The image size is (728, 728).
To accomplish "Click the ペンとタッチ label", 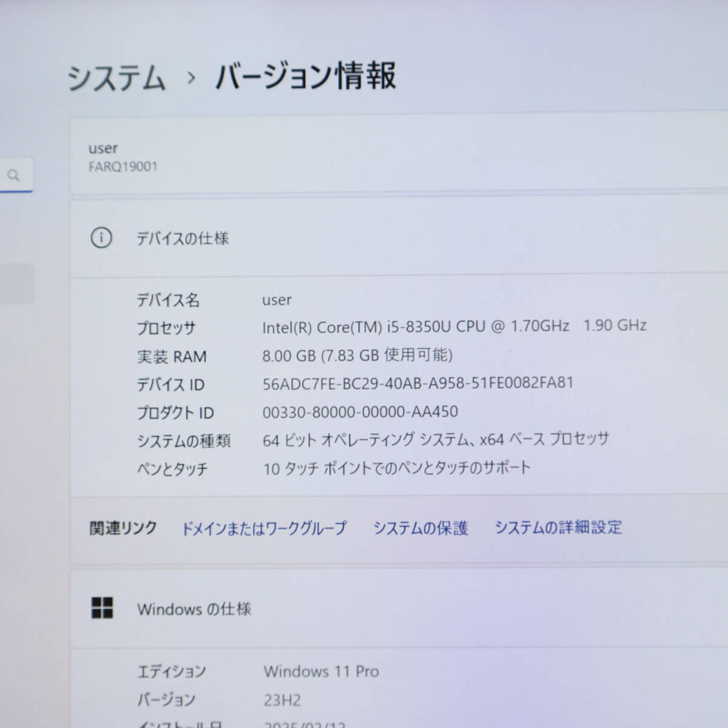I will 172,469.
